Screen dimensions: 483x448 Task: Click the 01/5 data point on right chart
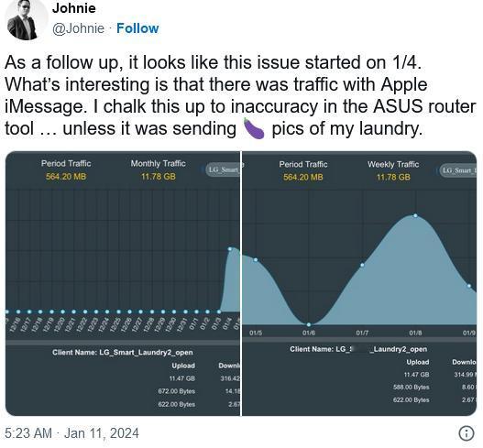[256, 260]
